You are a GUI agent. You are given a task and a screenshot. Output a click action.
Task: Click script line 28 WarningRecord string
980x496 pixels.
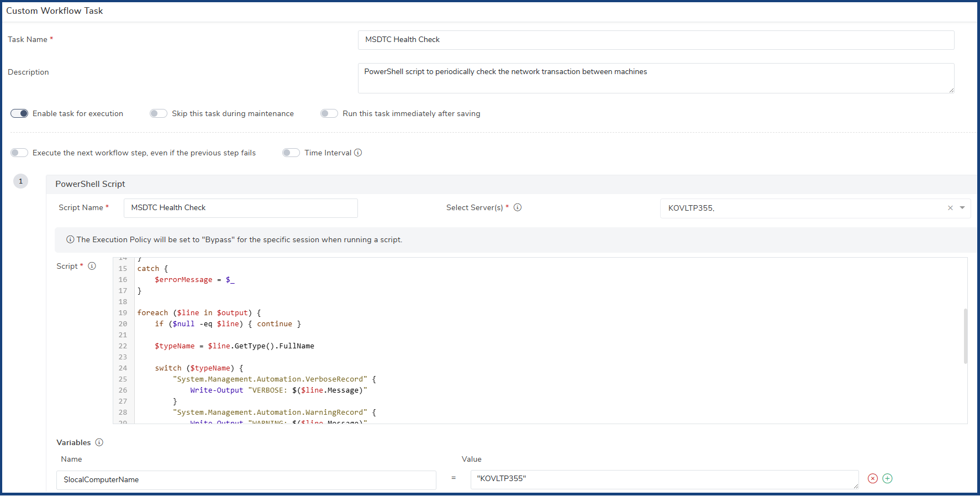point(270,413)
